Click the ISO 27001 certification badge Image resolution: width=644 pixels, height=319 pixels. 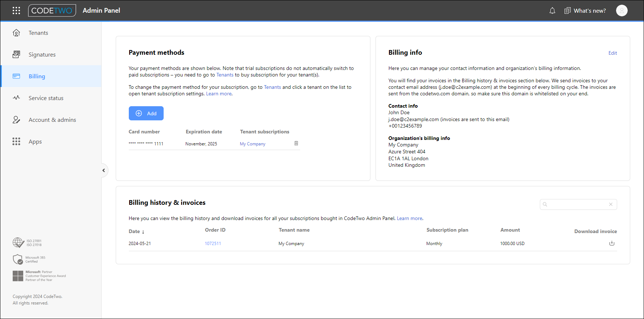(27, 243)
